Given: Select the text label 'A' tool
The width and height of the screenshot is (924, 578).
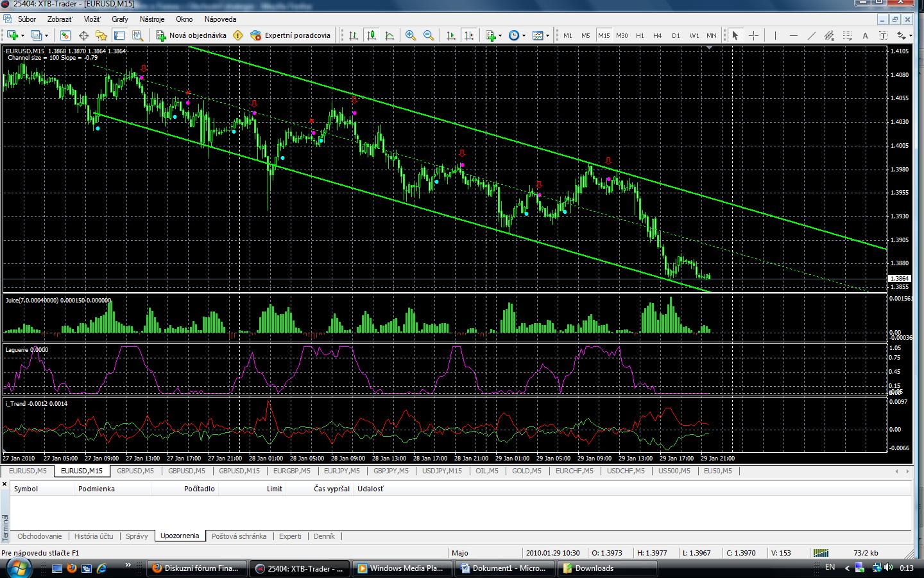Looking at the screenshot, I should point(865,36).
